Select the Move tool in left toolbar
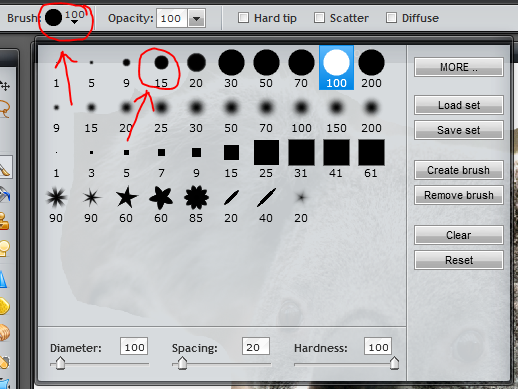This screenshot has width=518, height=389. coord(5,86)
